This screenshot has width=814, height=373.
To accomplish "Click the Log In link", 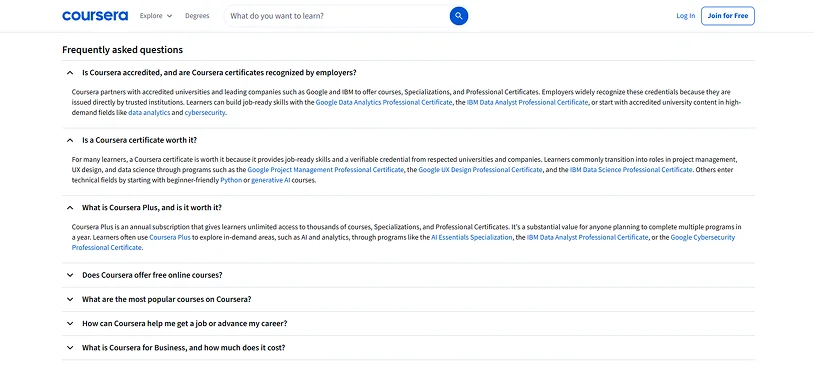I will 685,16.
